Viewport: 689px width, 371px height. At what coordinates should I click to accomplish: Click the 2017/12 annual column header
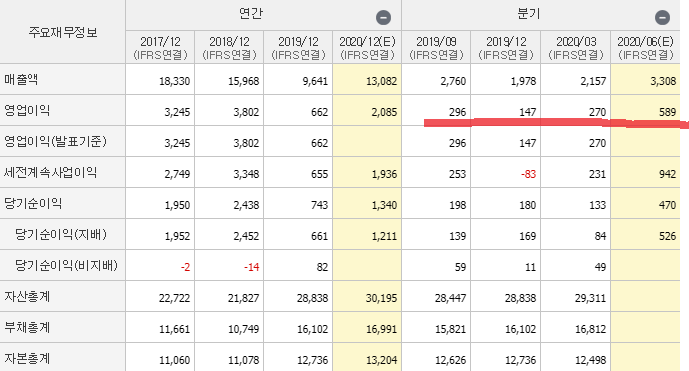click(160, 47)
